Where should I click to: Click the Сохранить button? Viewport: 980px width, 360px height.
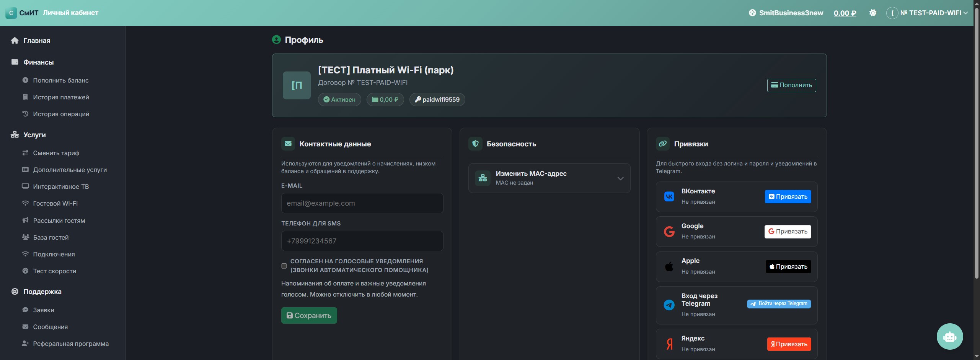coord(309,316)
